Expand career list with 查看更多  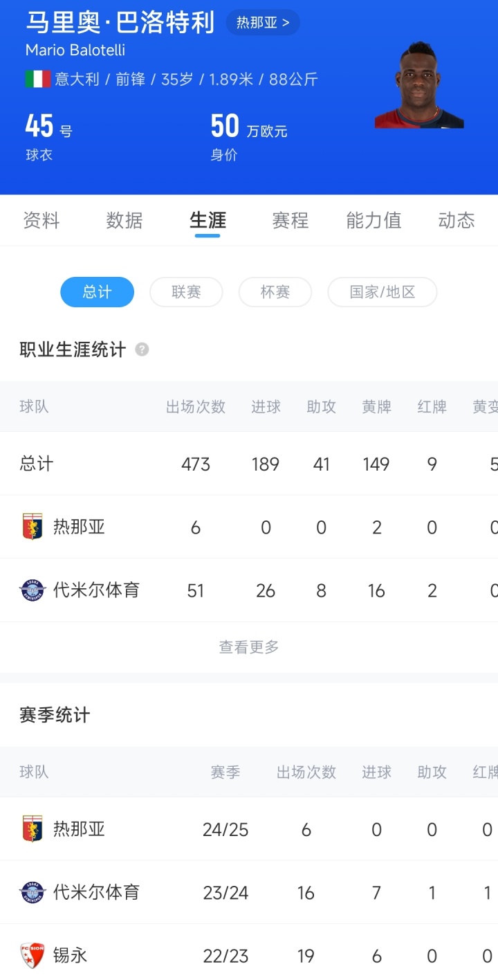249,647
